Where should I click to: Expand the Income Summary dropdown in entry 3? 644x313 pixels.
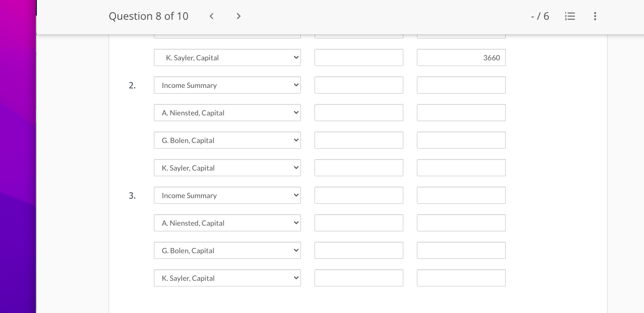point(227,195)
